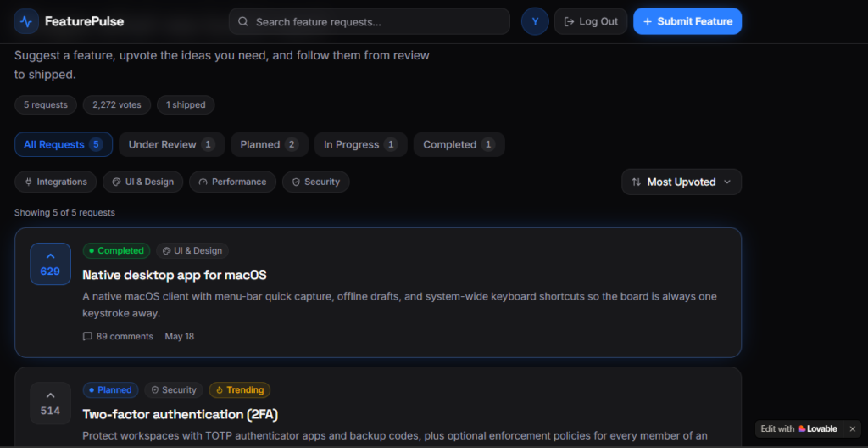Click the 2FA request description text
The width and height of the screenshot is (868, 448).
(x=395, y=436)
